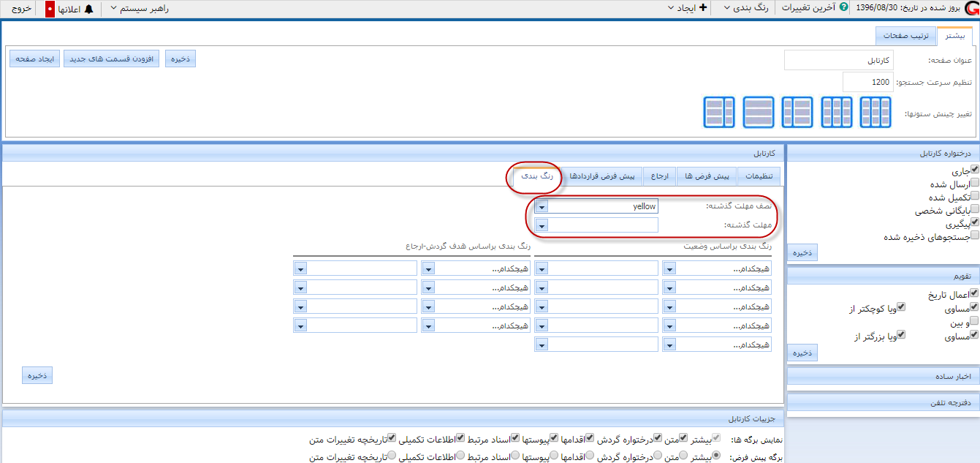Screen dimensions: 980x463
Task: Expand the دفترچه تلفن panel header
Action: [x=881, y=402]
